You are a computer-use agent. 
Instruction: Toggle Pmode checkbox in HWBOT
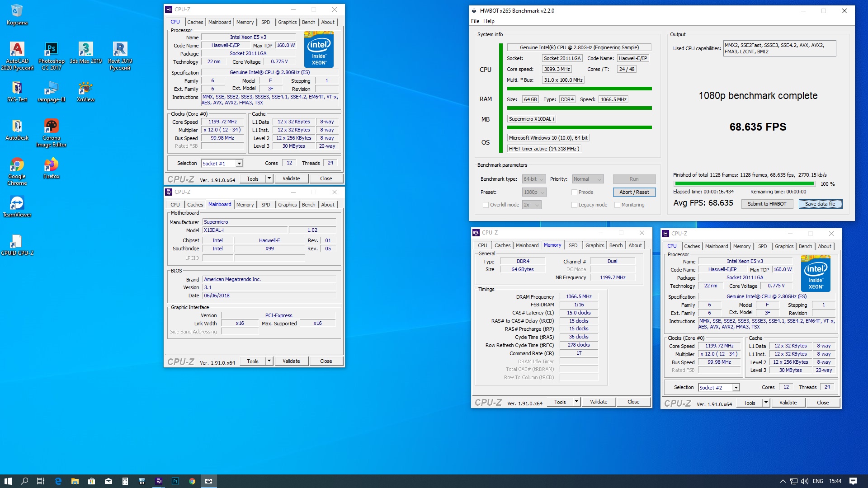(574, 192)
